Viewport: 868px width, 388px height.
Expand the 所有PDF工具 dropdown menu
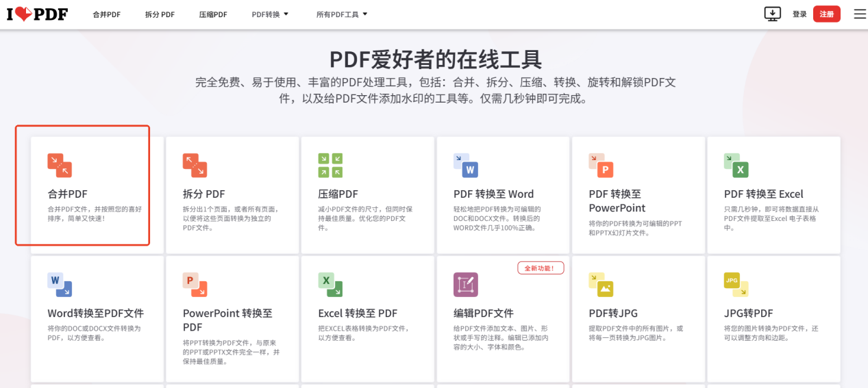coord(342,14)
